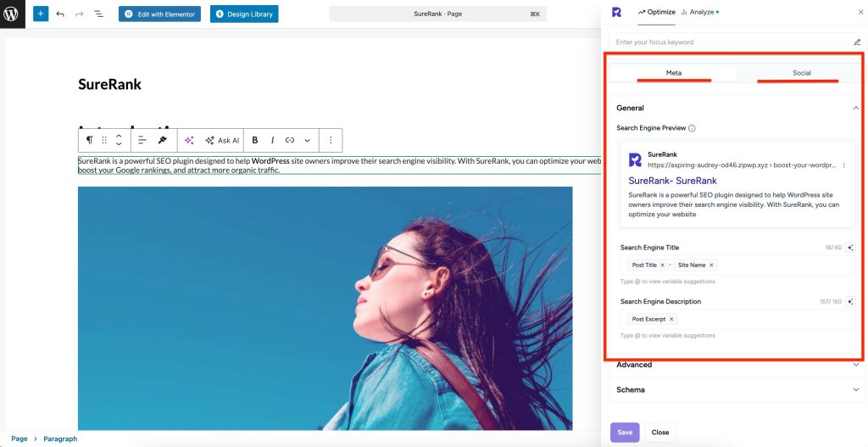Image resolution: width=868 pixels, height=447 pixels.
Task: Toggle italic formatting in block toolbar
Action: click(x=272, y=140)
